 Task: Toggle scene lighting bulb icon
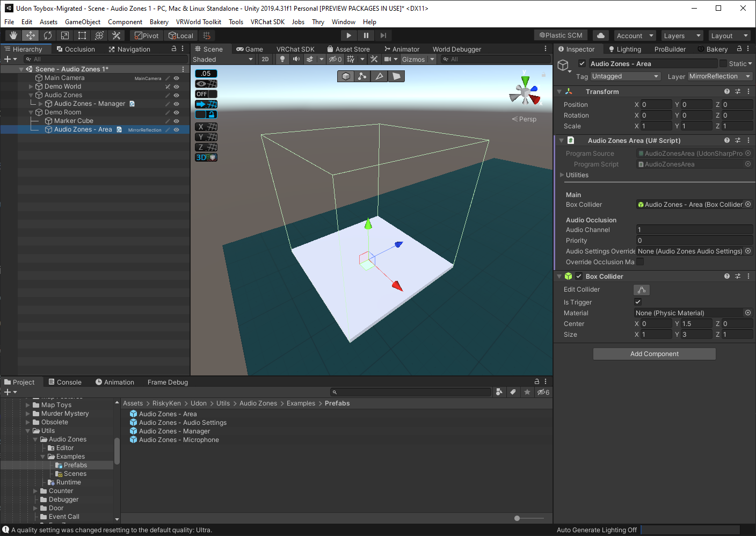pos(282,59)
